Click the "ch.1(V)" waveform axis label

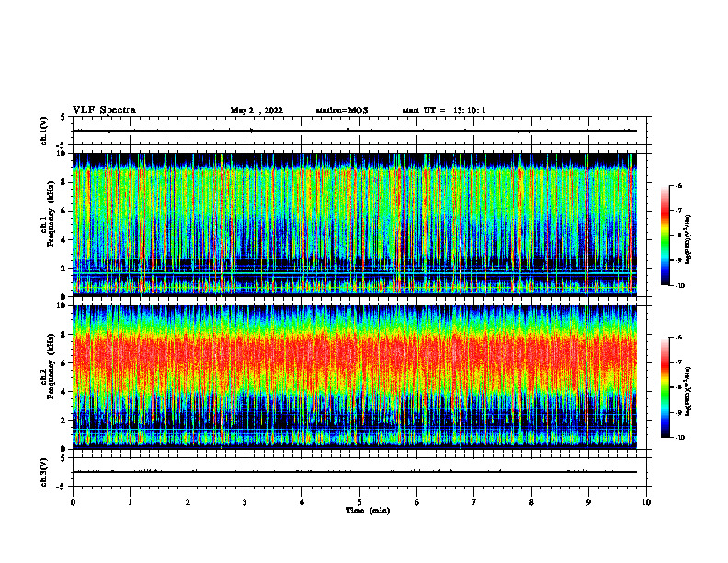click(43, 131)
